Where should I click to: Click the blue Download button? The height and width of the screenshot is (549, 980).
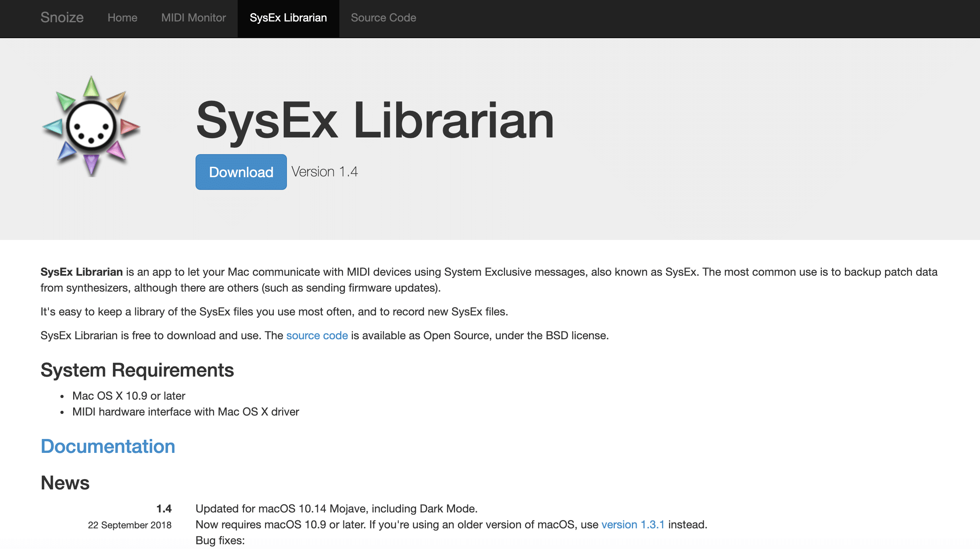241,172
